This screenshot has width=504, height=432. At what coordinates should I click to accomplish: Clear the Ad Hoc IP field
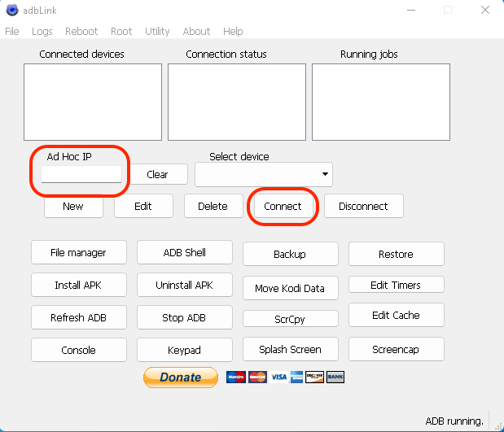click(x=157, y=174)
